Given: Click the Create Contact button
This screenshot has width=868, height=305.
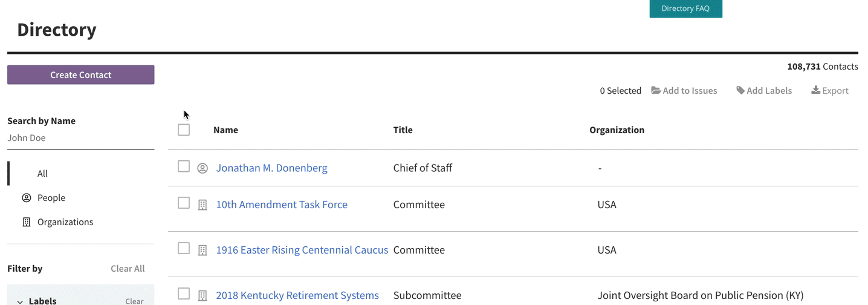Looking at the screenshot, I should click(x=81, y=75).
